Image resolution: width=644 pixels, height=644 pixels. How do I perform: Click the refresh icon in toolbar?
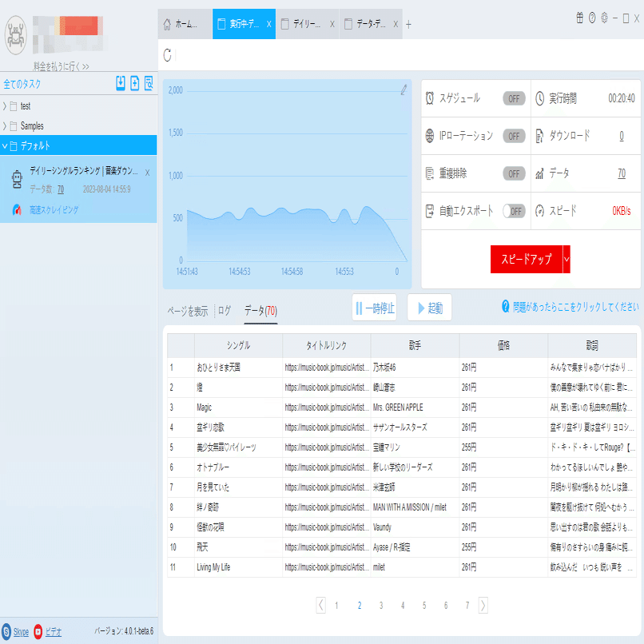click(167, 54)
